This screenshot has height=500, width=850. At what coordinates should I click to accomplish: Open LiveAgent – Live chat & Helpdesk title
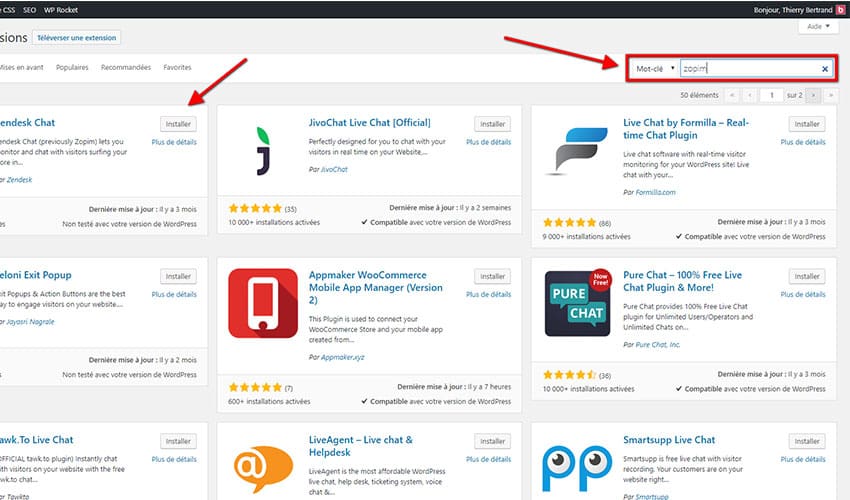click(x=360, y=446)
